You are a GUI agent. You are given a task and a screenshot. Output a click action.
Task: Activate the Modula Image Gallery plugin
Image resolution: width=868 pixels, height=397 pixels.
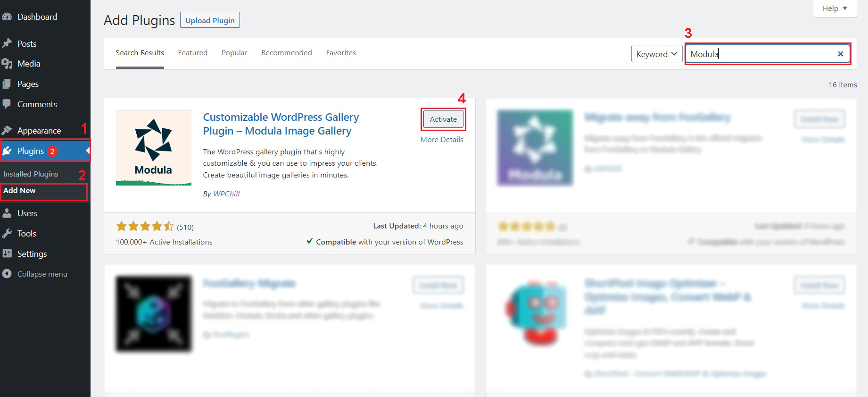(x=443, y=119)
